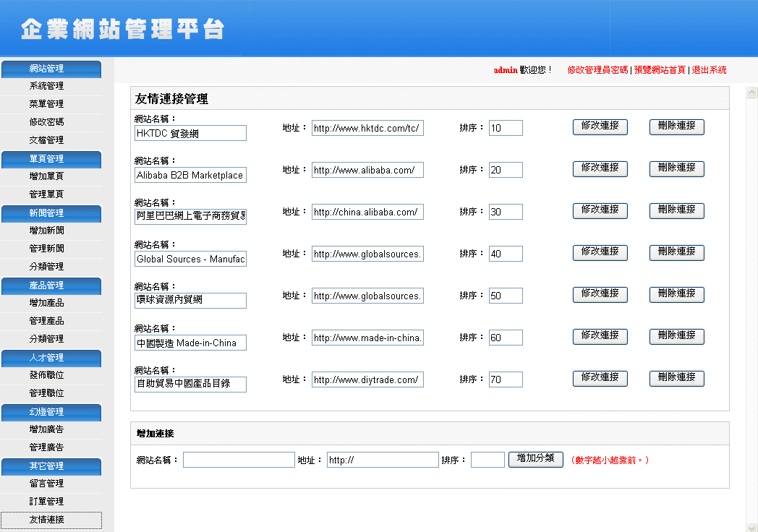Go to 增加產品 menu item
The width and height of the screenshot is (758, 532).
pos(46,303)
